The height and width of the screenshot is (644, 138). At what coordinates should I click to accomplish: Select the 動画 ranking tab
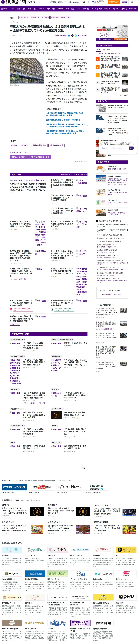tap(108, 50)
